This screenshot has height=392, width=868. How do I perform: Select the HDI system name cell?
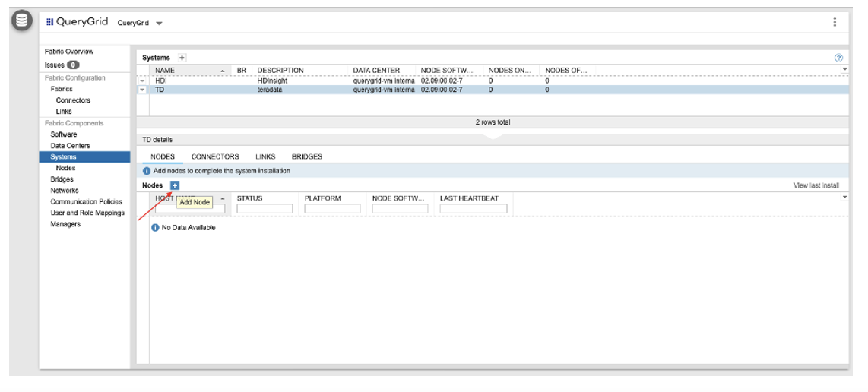tap(160, 81)
